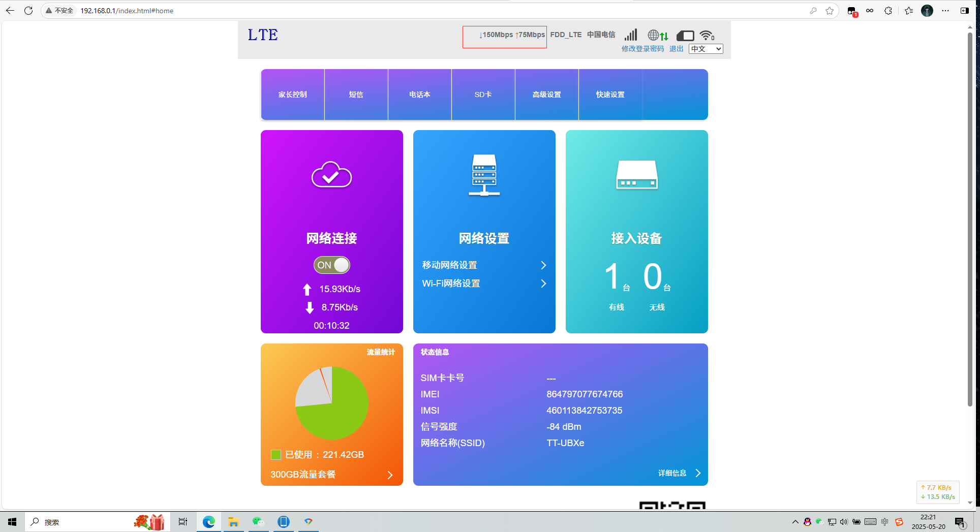
Task: Click the signal strength -84 dBm value
Action: [564, 427]
